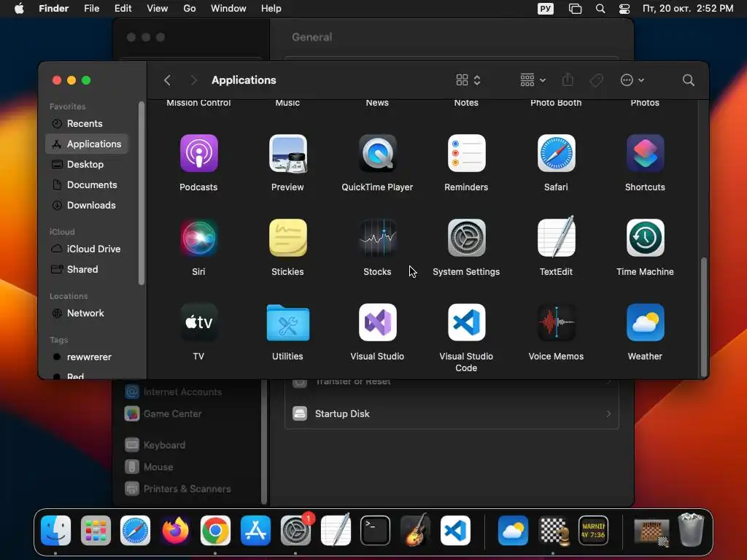Select Visual Studio Code in Applications

[466, 322]
